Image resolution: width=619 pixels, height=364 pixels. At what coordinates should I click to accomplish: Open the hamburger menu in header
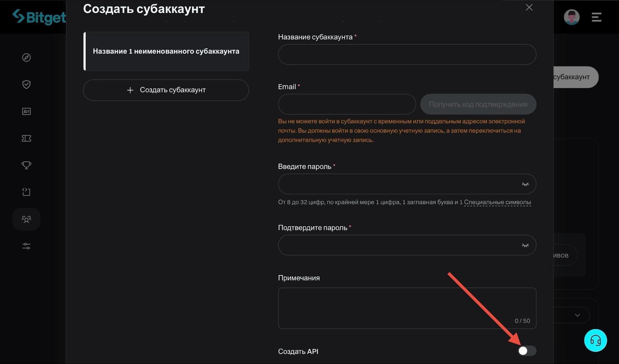tap(596, 17)
